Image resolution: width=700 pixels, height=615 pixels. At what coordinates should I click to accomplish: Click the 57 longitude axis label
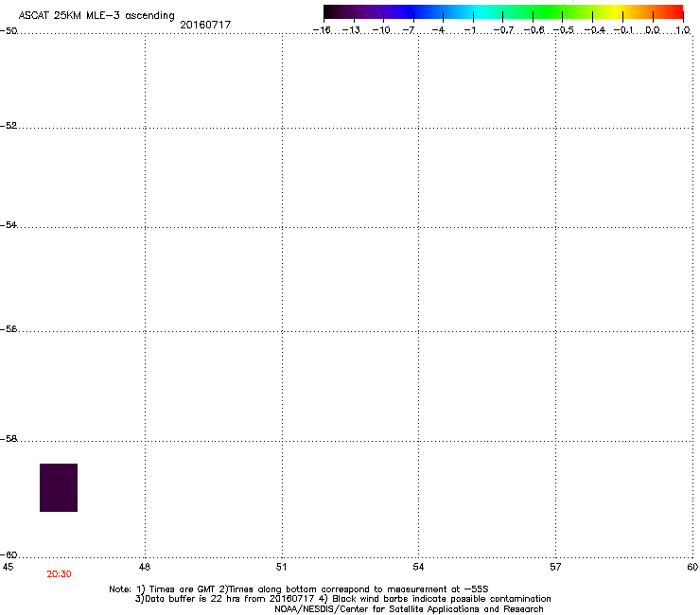(555, 567)
